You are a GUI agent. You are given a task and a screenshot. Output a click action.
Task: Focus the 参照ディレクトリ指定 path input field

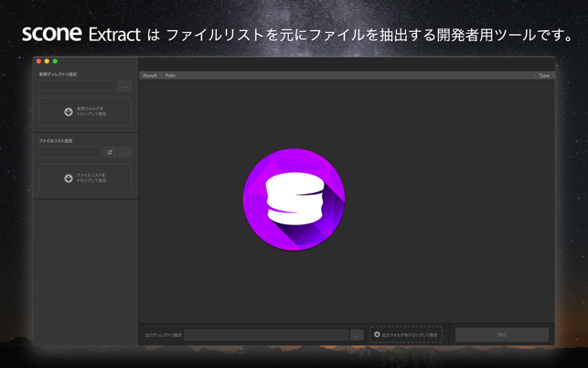click(x=78, y=86)
